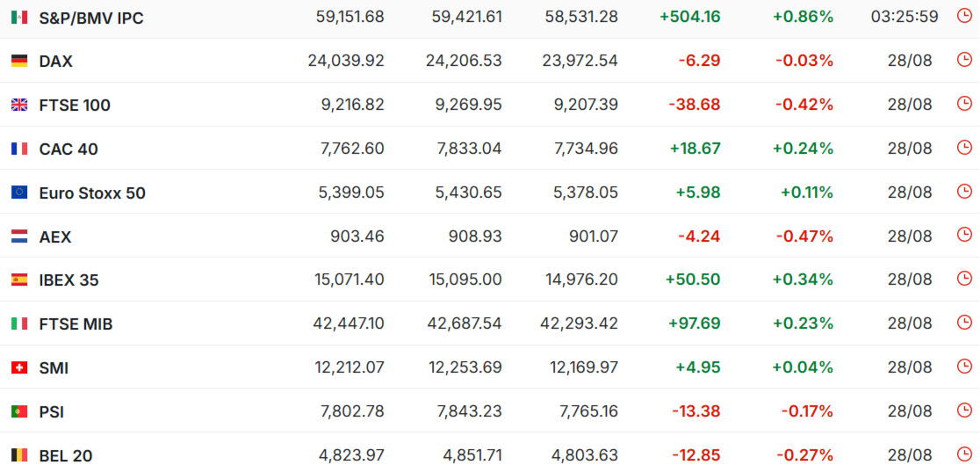
Task: Open the Euro Stoxx 50 index page
Action: 92,192
